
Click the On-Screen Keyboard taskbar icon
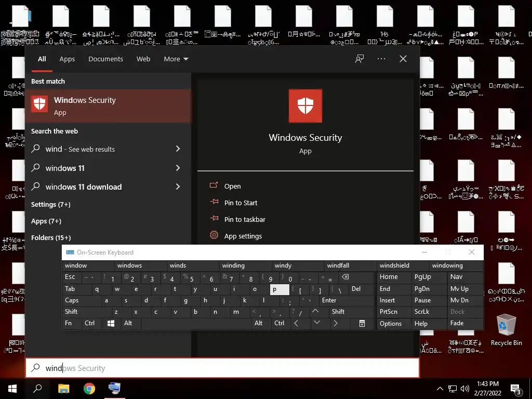pyautogui.click(x=114, y=389)
